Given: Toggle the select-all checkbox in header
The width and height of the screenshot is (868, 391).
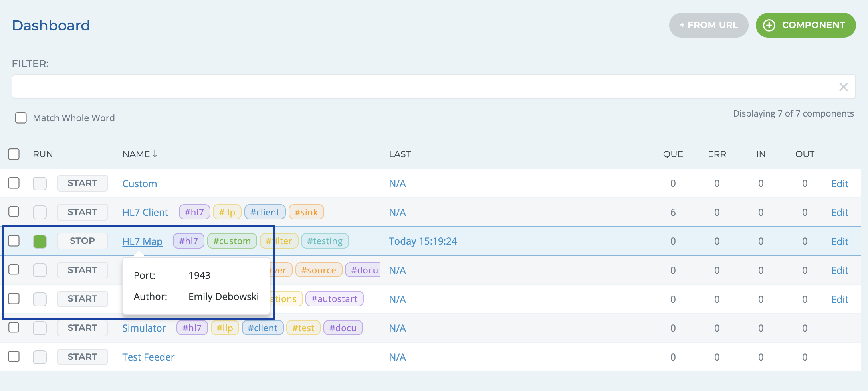Looking at the screenshot, I should pos(14,154).
